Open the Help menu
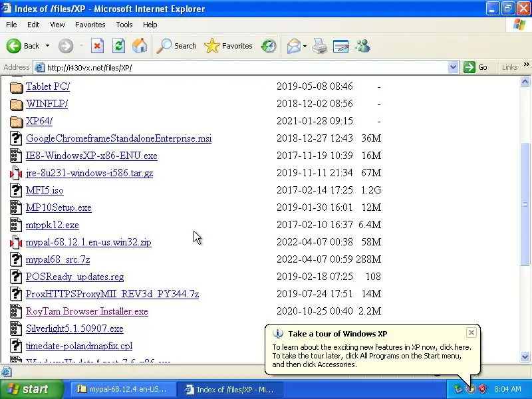Screen dimensions: 532x399 coord(150,25)
